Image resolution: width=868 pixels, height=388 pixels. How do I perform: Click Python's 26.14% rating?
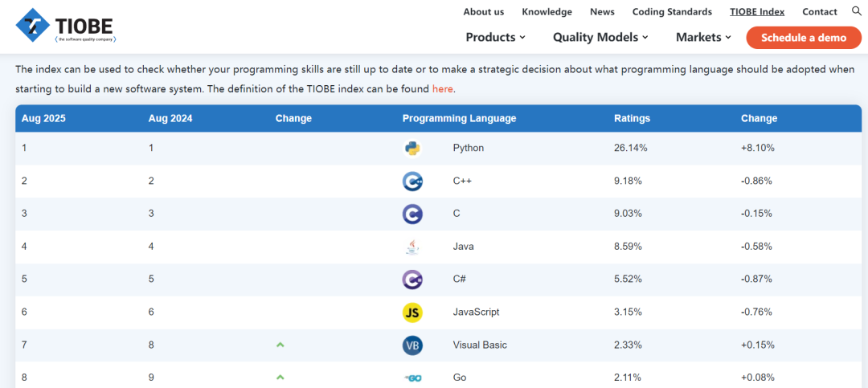coord(631,149)
